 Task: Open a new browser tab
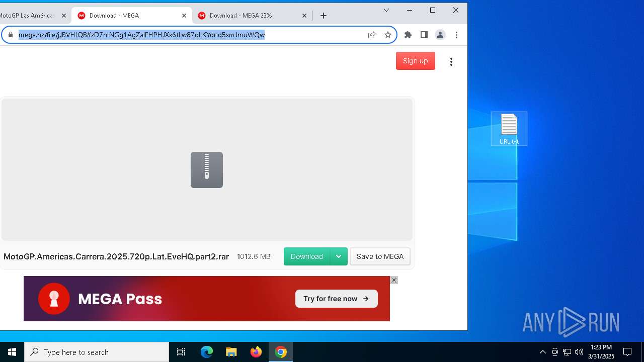[324, 16]
